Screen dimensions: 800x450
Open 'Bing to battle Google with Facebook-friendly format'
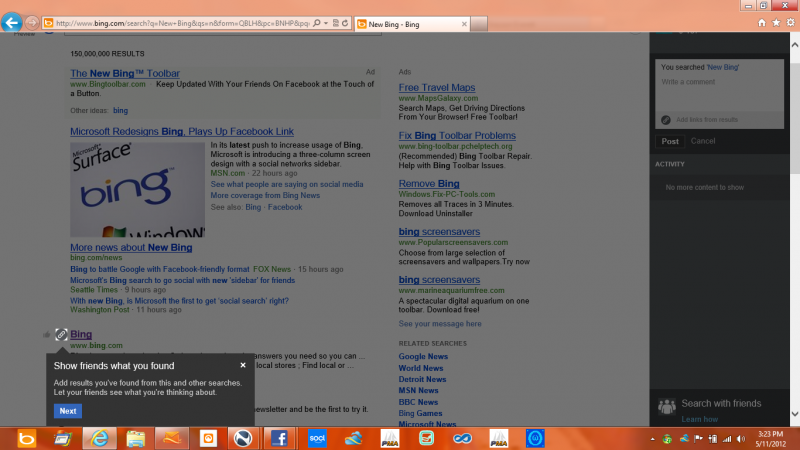pos(160,269)
